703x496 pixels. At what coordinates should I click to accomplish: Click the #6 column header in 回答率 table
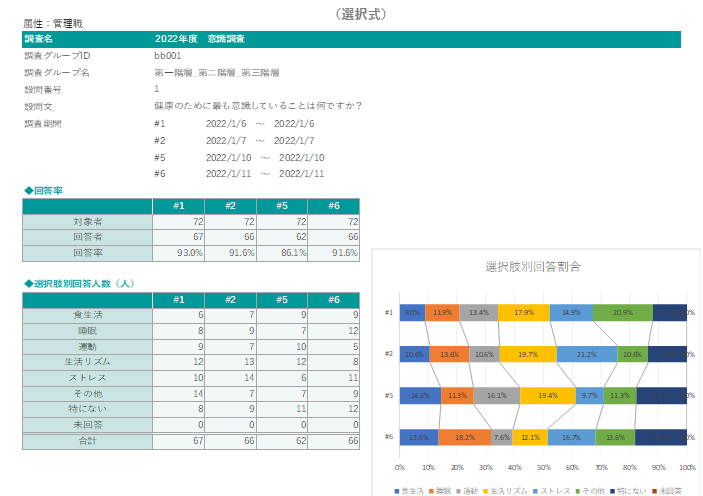click(334, 206)
